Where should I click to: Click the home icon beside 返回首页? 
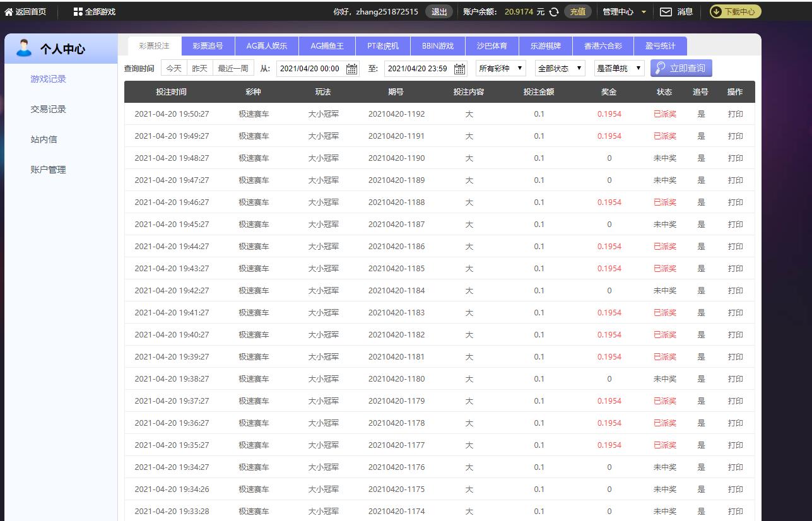click(9, 12)
